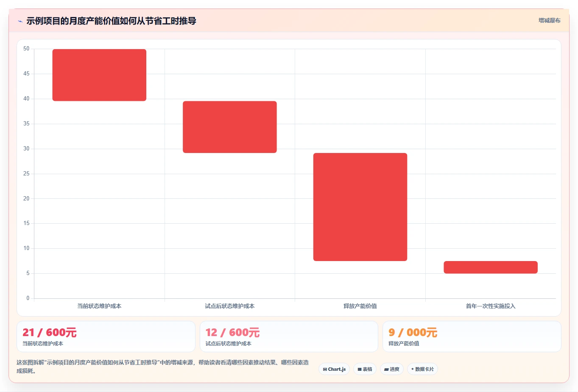Click the 12 / 600元 value card
578x392 pixels.
pyautogui.click(x=289, y=336)
